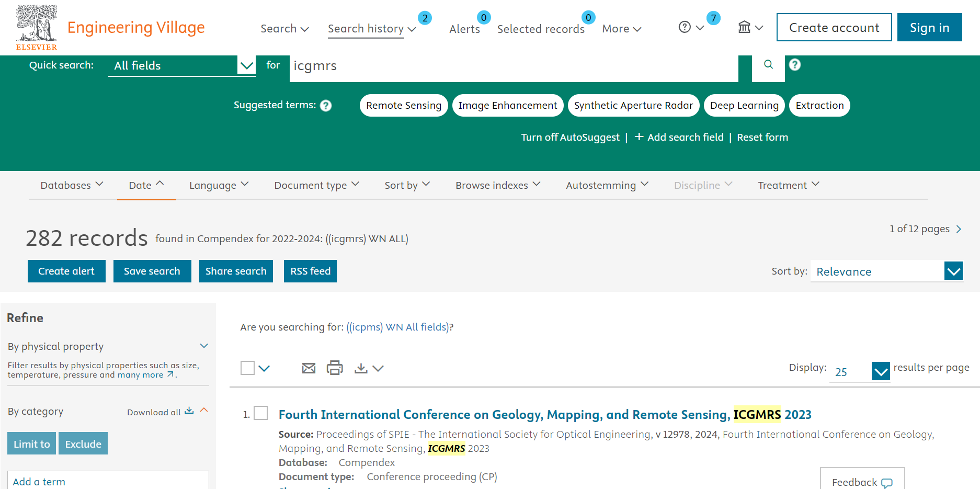Viewport: 980px width, 489px height.
Task: Go to Alerts
Action: click(464, 29)
